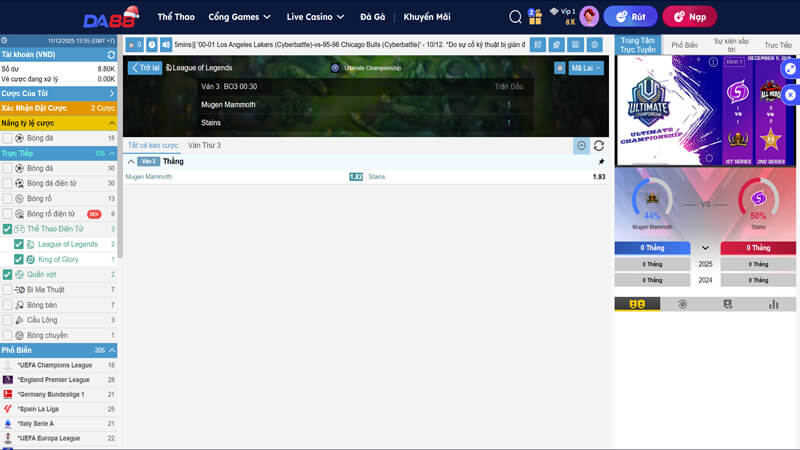Viewport: 800px width, 450px height.
Task: Expand the live stream to fullscreen
Action: 790,69
